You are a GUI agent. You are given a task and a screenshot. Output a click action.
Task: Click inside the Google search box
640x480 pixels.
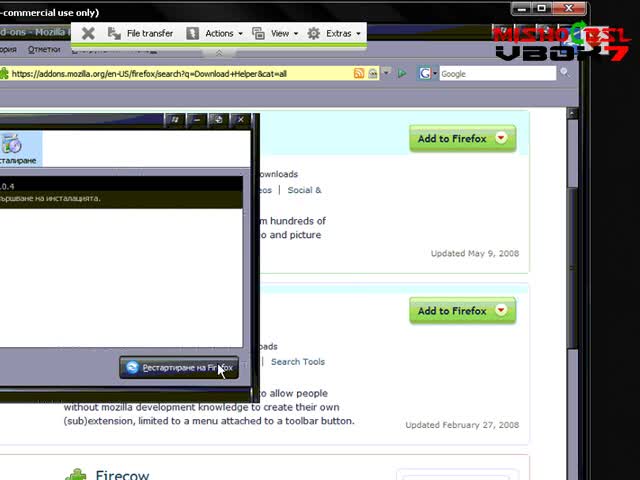click(497, 74)
